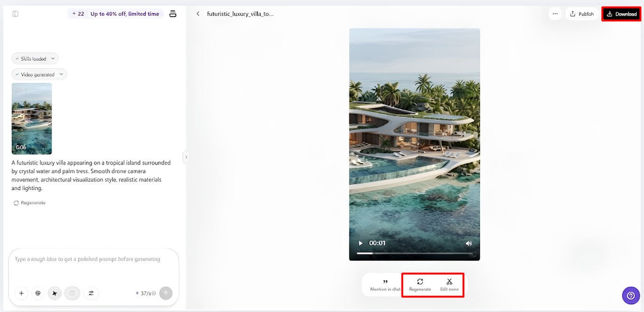
Task: Collapse the chat panel with the side arrow
Action: pyautogui.click(x=186, y=157)
